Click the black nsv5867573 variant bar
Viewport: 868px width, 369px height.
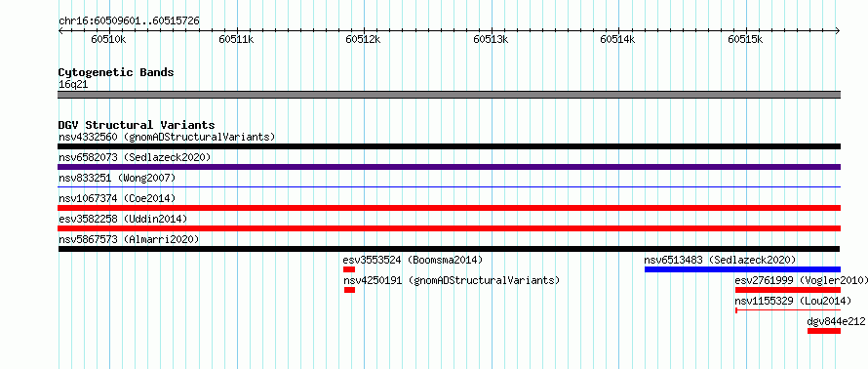[x=449, y=249]
